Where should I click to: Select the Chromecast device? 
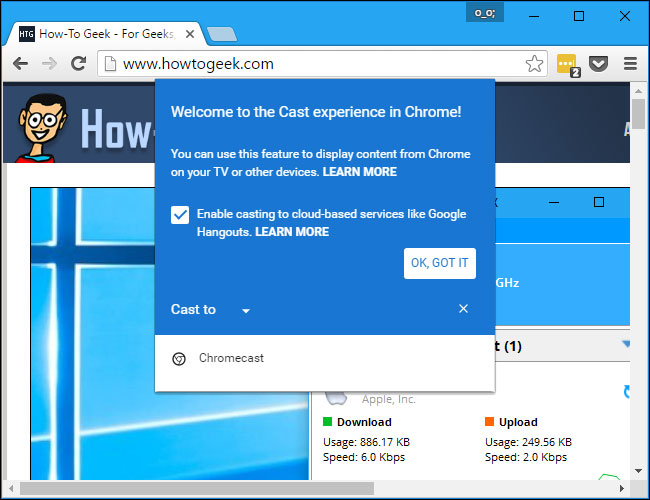point(325,358)
